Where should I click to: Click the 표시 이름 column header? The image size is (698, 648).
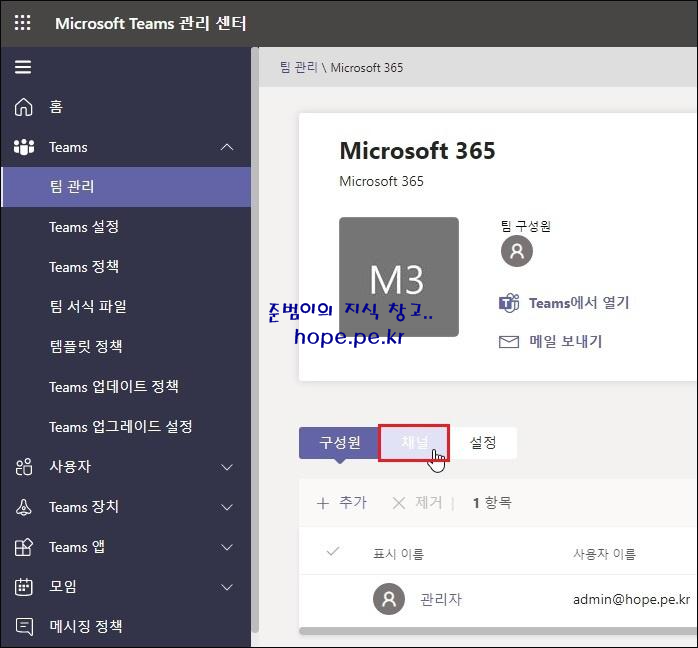(x=398, y=554)
